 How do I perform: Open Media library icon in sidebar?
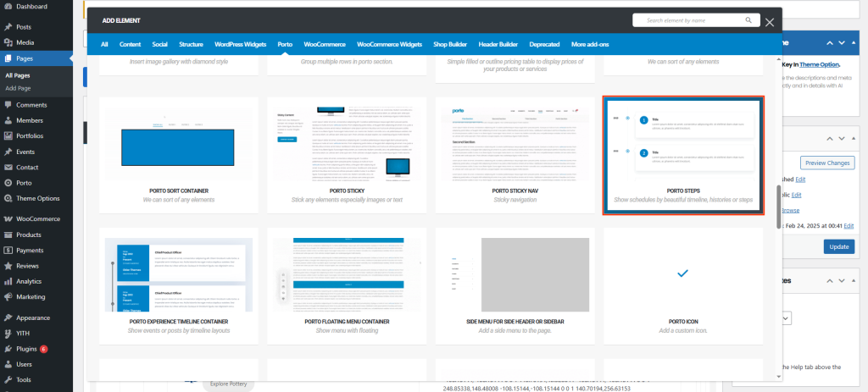(x=8, y=42)
